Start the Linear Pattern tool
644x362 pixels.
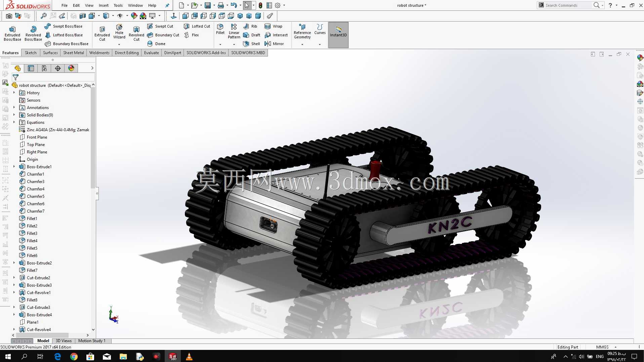click(x=234, y=31)
